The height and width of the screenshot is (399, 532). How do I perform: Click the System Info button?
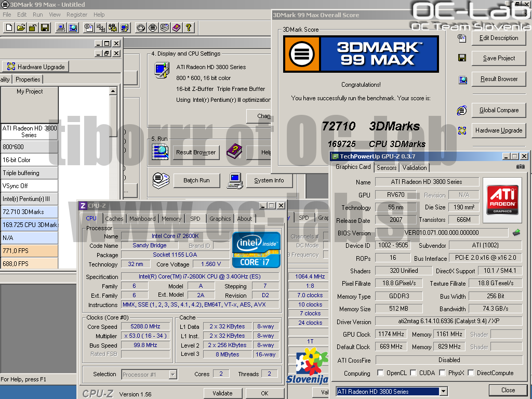[269, 180]
